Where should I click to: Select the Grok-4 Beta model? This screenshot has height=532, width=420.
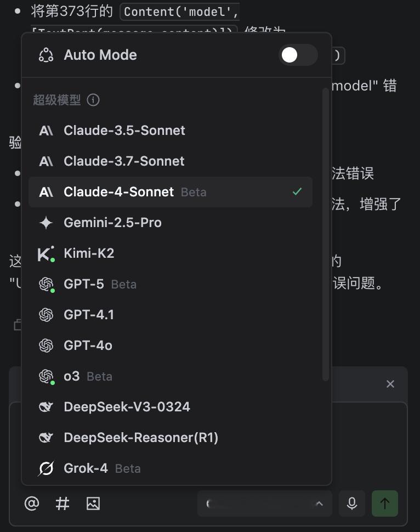171,468
